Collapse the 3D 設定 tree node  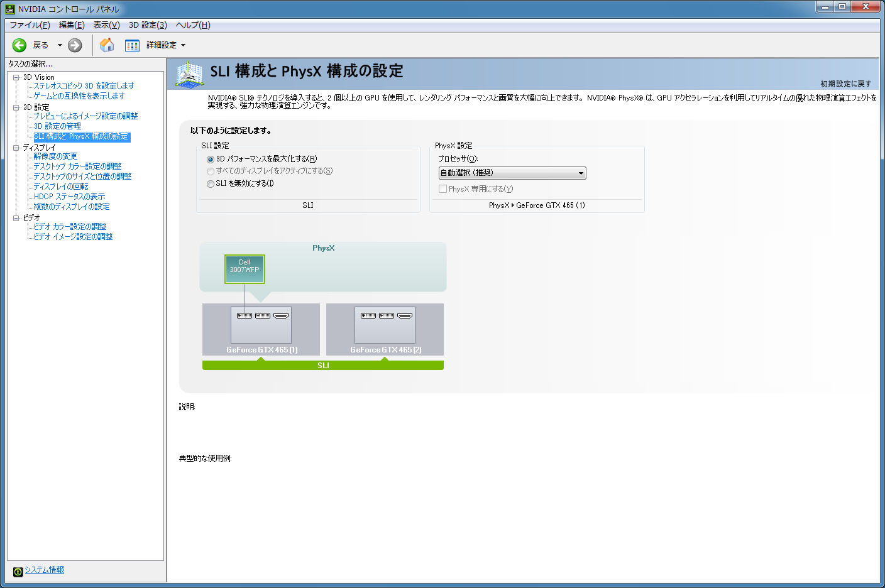click(16, 107)
